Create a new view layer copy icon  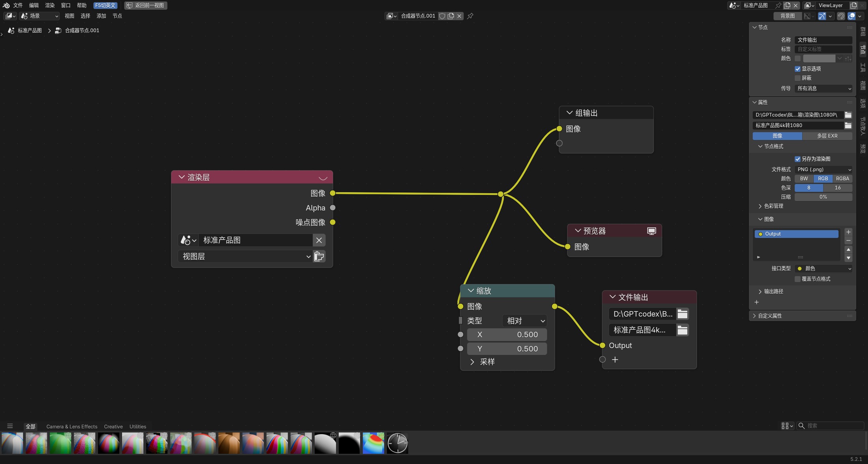click(x=853, y=5)
